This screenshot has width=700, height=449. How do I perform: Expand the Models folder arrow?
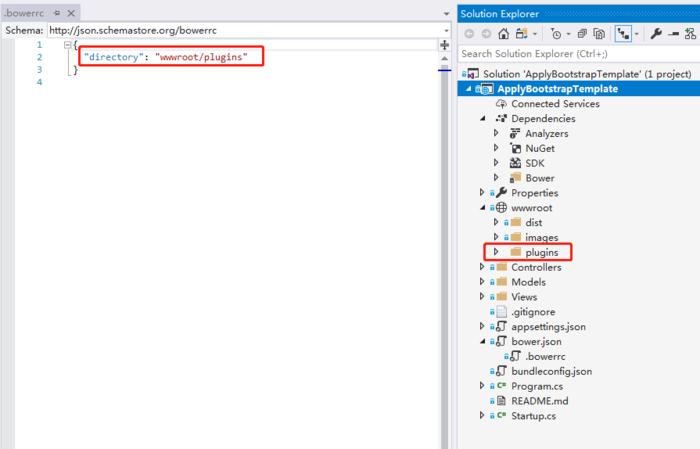(482, 282)
